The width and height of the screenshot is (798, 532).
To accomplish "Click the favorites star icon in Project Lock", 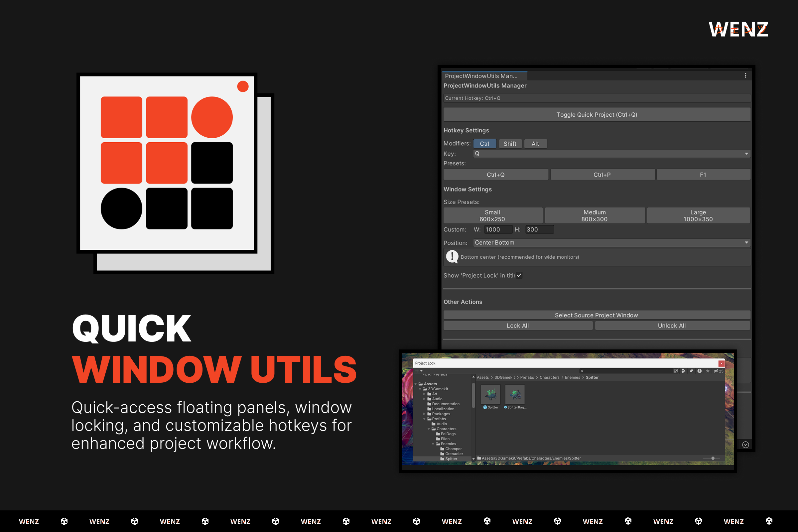I will [708, 371].
